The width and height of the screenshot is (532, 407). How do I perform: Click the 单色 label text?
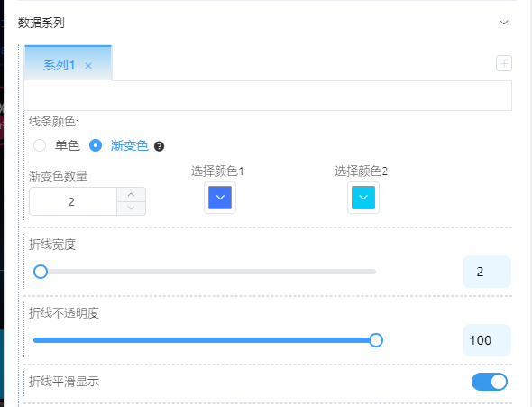click(68, 145)
